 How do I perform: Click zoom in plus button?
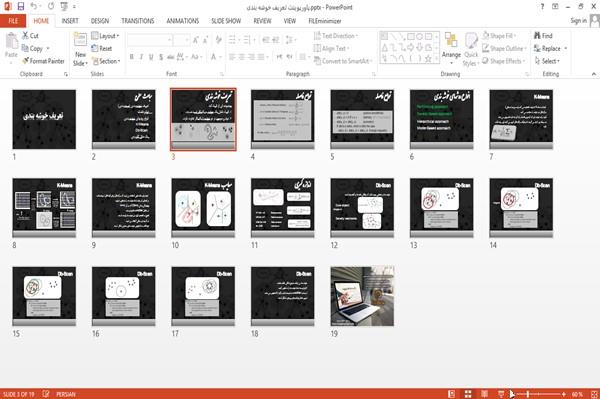(564, 394)
